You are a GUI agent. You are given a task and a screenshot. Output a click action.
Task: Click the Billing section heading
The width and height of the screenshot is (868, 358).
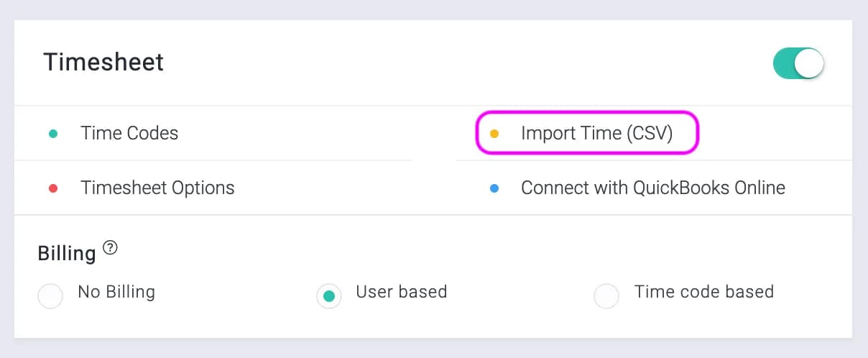[67, 254]
